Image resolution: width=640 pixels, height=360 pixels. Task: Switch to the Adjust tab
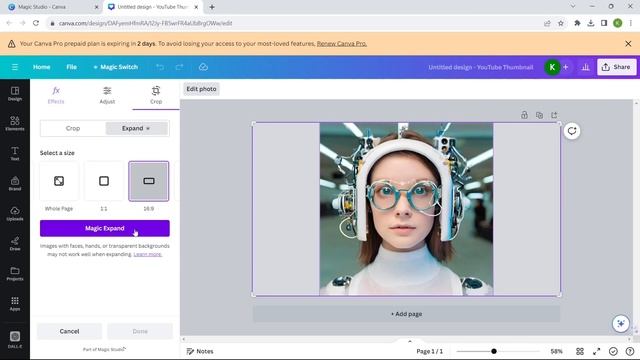pos(107,95)
